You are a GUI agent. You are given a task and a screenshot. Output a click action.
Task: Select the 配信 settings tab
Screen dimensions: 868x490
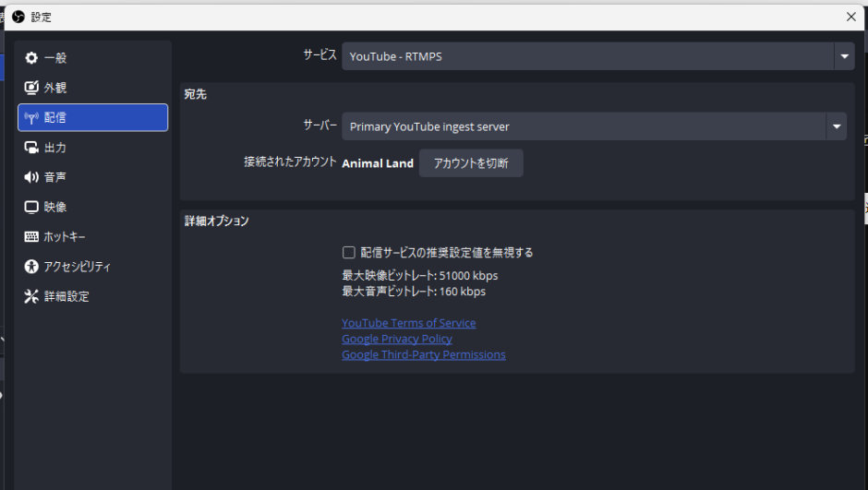(93, 117)
